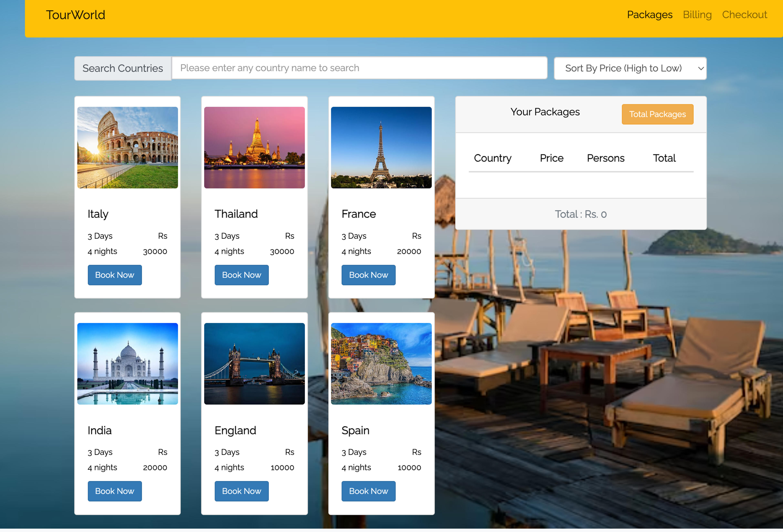The width and height of the screenshot is (783, 532).
Task: Click the country search input field
Action: point(359,68)
